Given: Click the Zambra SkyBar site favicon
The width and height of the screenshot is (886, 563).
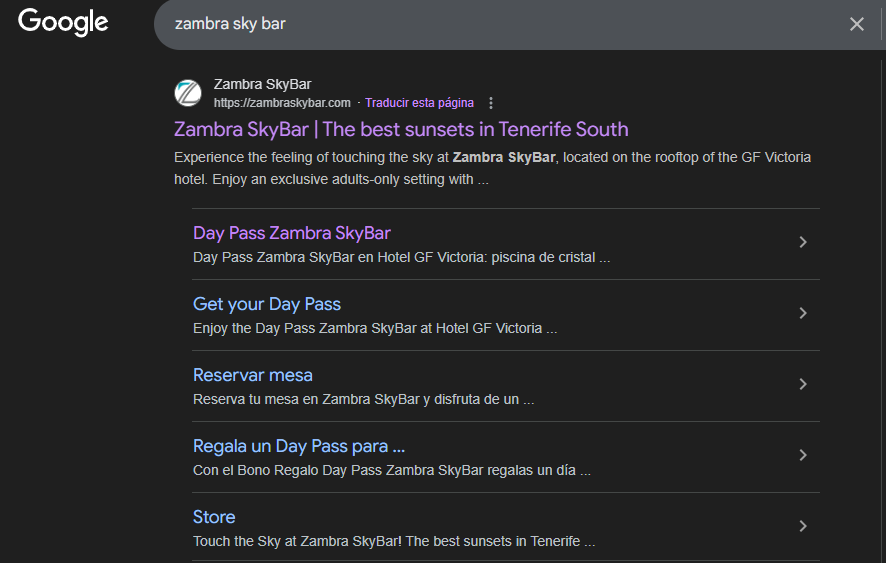Looking at the screenshot, I should pos(188,93).
